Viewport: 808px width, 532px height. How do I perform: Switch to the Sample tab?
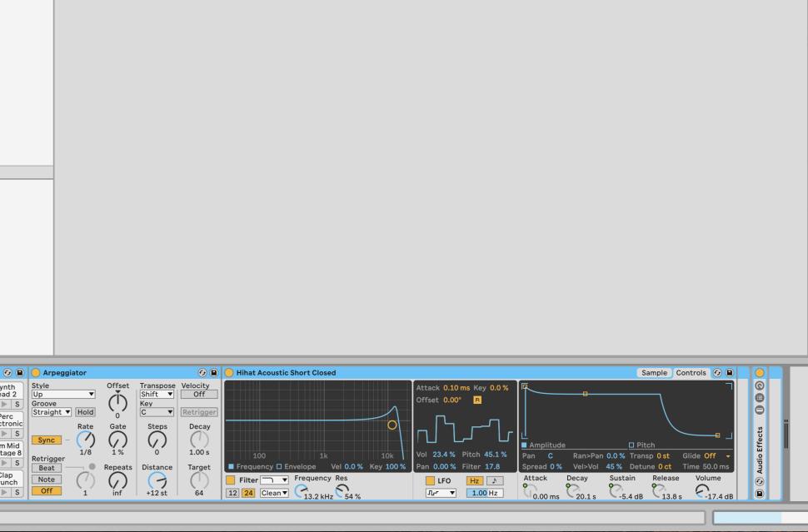[x=654, y=373]
